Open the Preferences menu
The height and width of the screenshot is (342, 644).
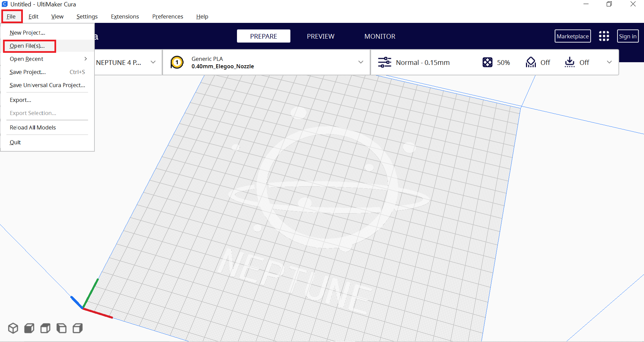coord(168,16)
